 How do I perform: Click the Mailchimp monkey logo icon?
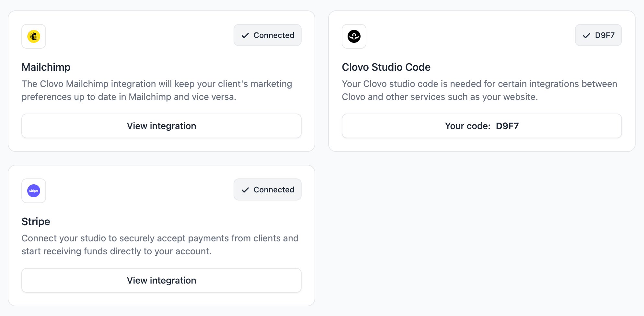click(x=34, y=36)
